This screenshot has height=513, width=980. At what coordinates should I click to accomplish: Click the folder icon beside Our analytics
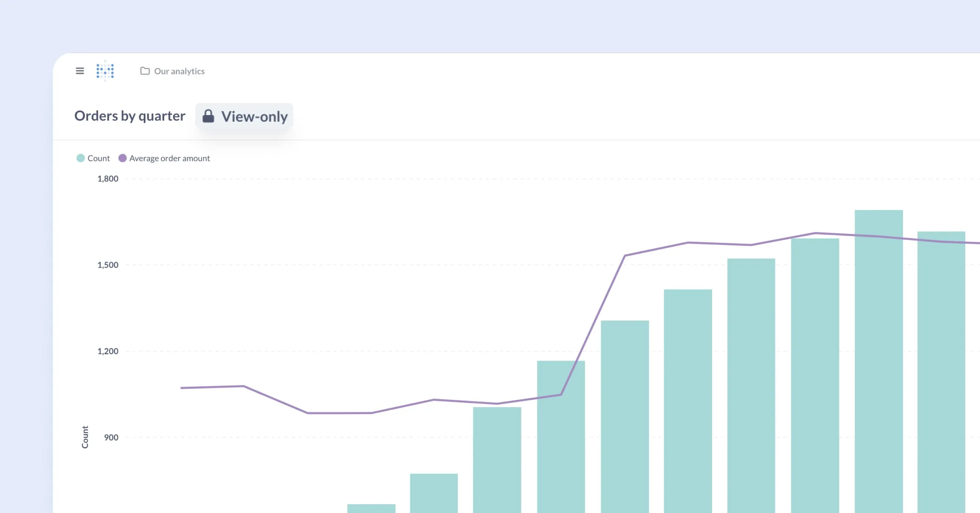point(145,71)
